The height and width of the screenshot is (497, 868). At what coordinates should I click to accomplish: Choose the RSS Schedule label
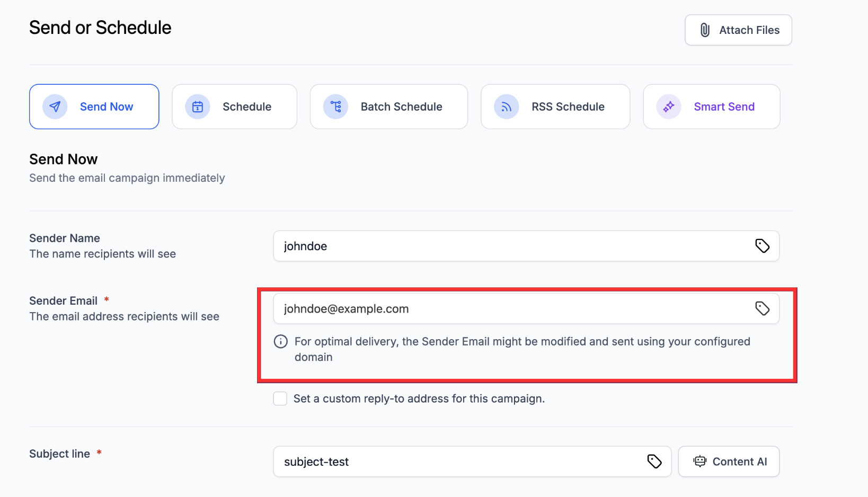click(x=568, y=106)
